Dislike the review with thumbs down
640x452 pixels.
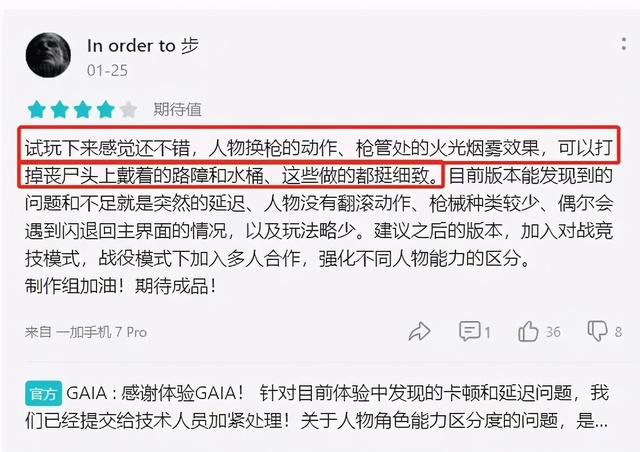(x=598, y=331)
